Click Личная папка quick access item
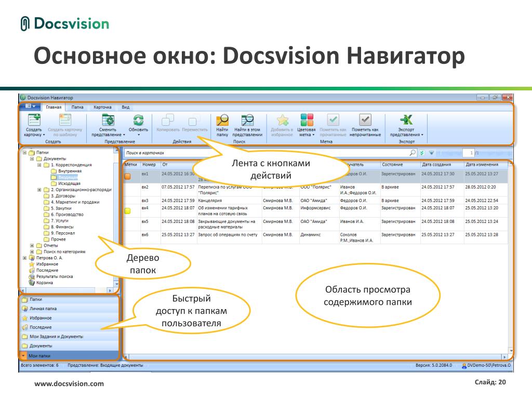The width and height of the screenshot is (532, 399). pyautogui.click(x=69, y=309)
